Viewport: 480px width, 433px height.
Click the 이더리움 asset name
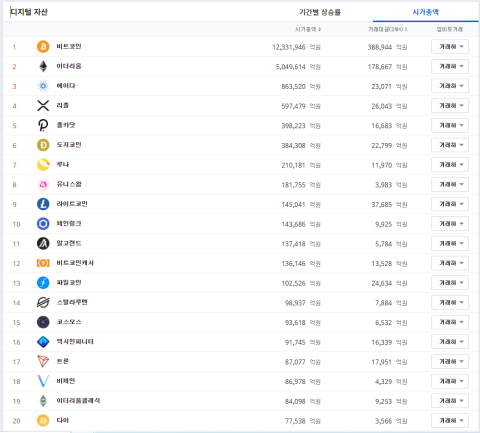pos(69,66)
